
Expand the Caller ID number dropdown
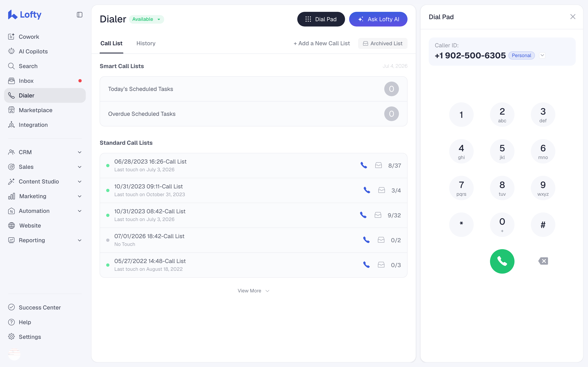pyautogui.click(x=542, y=55)
